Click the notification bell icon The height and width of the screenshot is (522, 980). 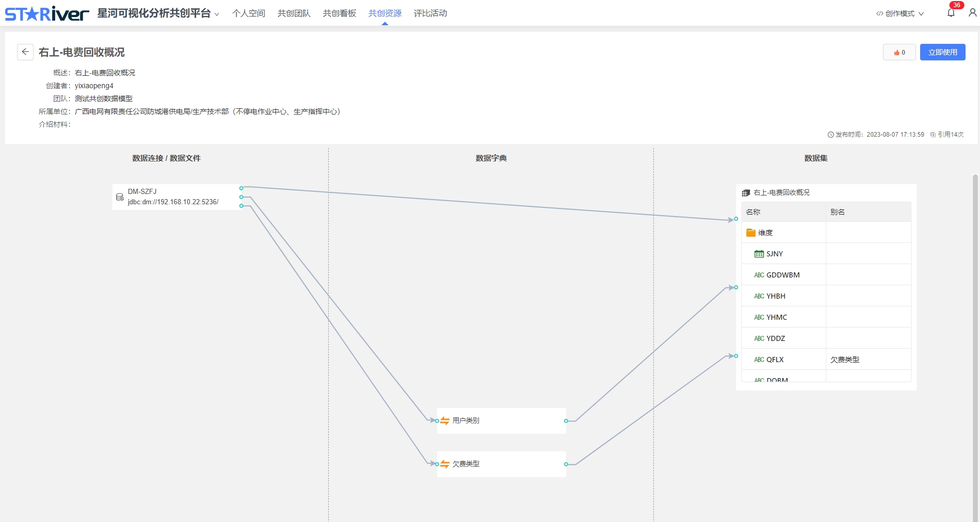coord(951,13)
